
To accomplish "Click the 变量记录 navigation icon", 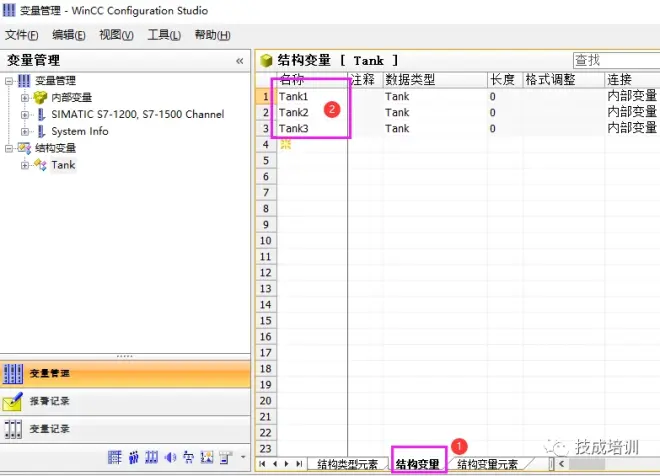I will pos(13,429).
